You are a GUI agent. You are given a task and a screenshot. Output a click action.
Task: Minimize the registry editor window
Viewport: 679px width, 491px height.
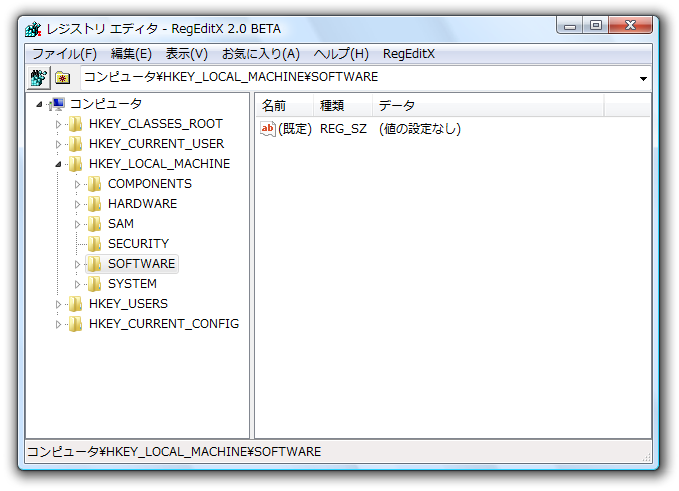[x=570, y=26]
